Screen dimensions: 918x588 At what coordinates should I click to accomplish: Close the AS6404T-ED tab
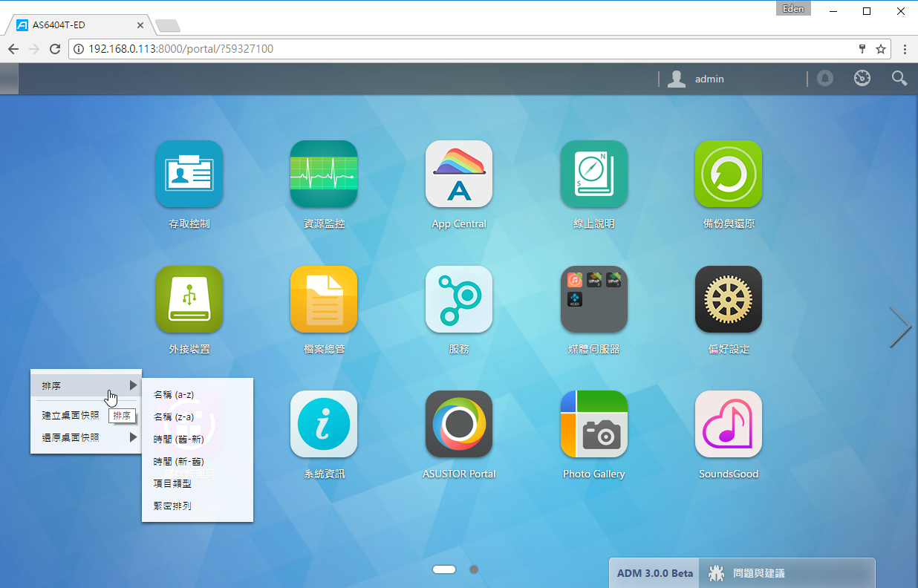pos(140,24)
